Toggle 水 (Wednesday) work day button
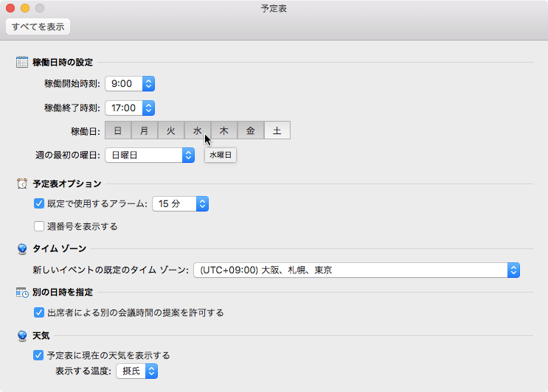Screen dimensions: 548x392 198,130
